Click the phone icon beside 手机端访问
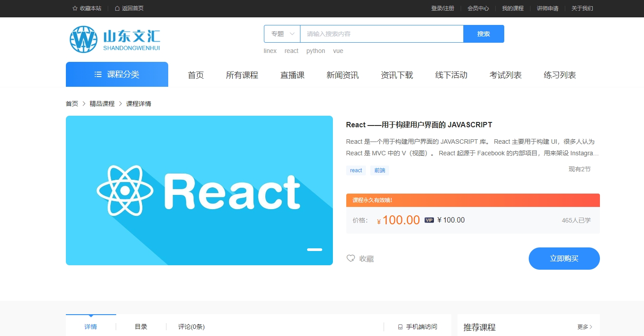This screenshot has width=644, height=336. click(x=400, y=327)
